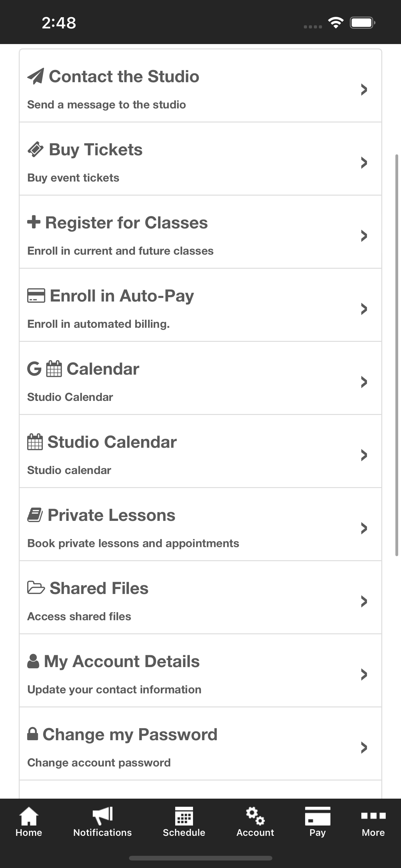Screen dimensions: 401x868
Task: Open the Pay tab
Action: tap(318, 822)
